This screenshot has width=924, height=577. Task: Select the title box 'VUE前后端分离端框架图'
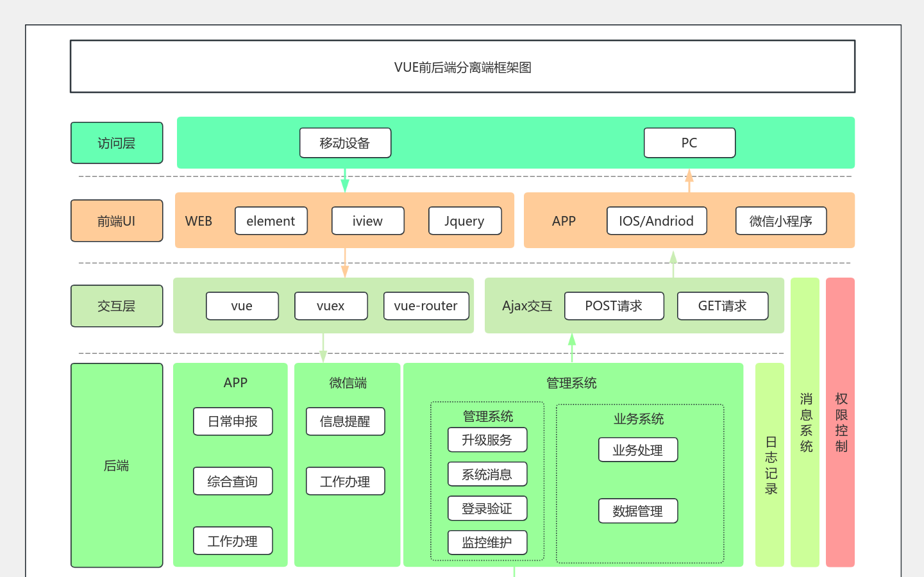click(462, 67)
